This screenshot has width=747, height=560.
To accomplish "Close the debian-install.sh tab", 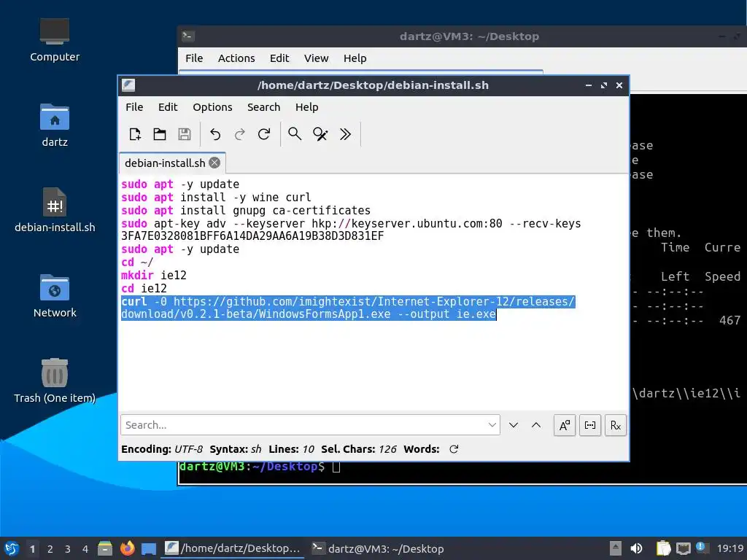I will point(215,163).
